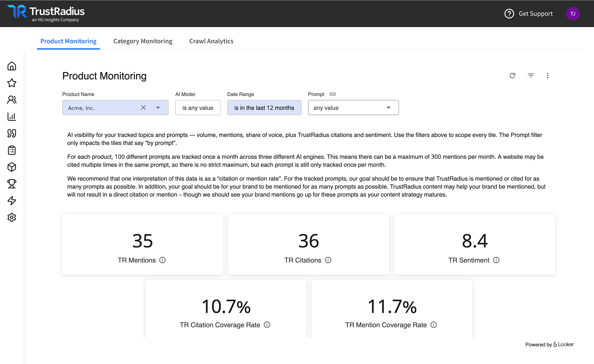Show info for TR Citations
Viewport: 594px width, 364px height.
pyautogui.click(x=328, y=260)
